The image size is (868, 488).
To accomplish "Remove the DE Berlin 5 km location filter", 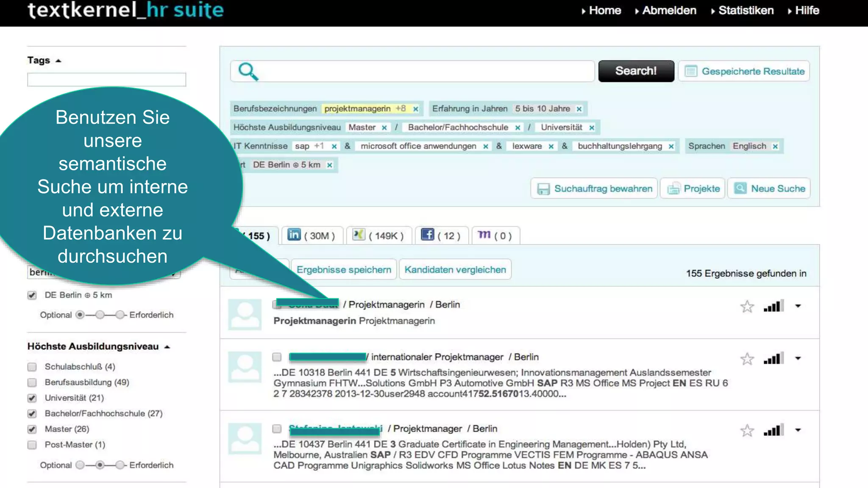I will pyautogui.click(x=329, y=165).
